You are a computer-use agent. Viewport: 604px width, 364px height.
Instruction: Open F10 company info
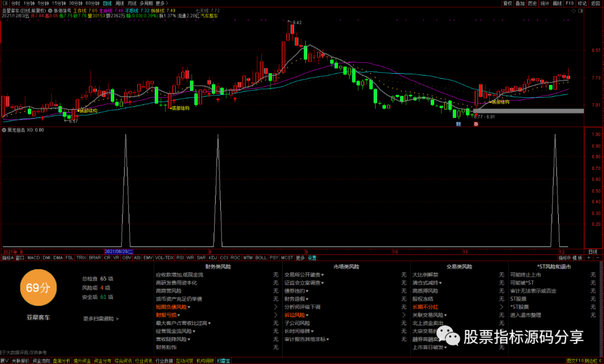[x=569, y=3]
